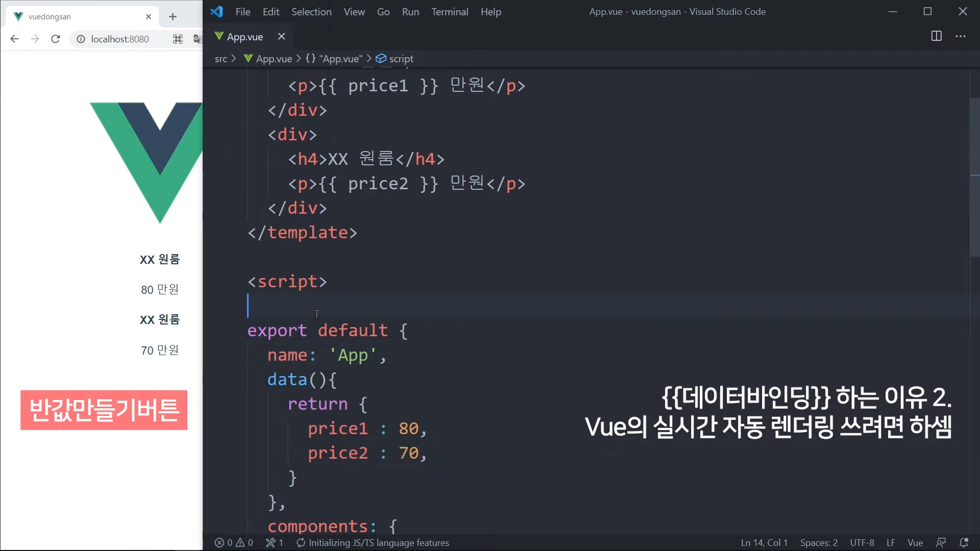Click the browser reload button
980x551 pixels.
[x=56, y=39]
